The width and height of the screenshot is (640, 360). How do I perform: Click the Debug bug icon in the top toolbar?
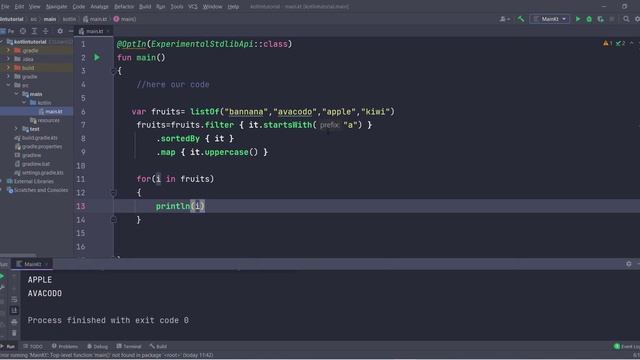pyautogui.click(x=589, y=19)
